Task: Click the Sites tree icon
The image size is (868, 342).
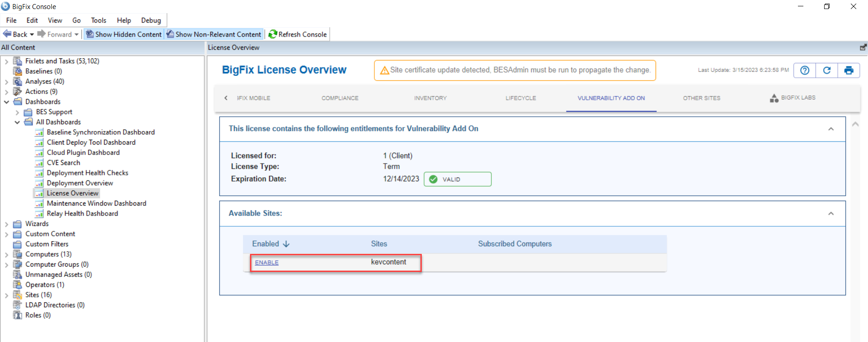Action: [18, 295]
